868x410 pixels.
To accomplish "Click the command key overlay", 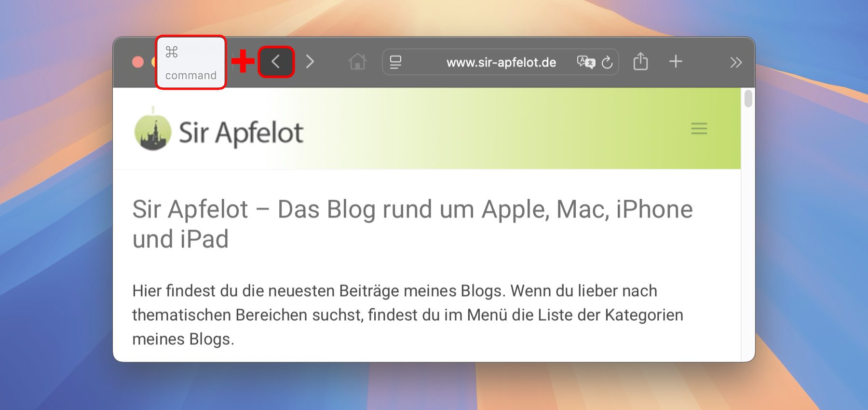I will pyautogui.click(x=191, y=62).
